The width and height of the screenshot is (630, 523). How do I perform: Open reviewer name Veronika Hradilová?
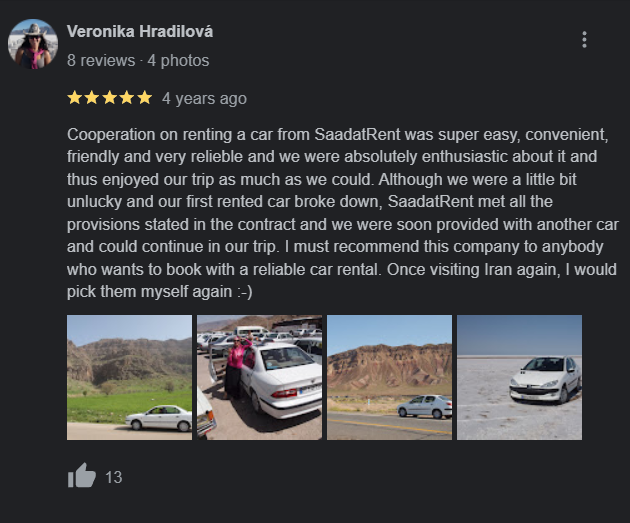140,31
